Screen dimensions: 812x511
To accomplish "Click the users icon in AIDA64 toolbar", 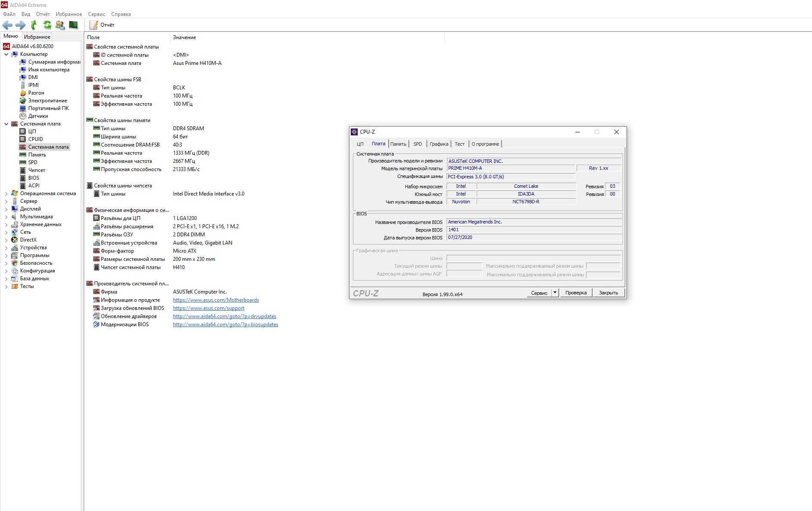I will pos(60,25).
